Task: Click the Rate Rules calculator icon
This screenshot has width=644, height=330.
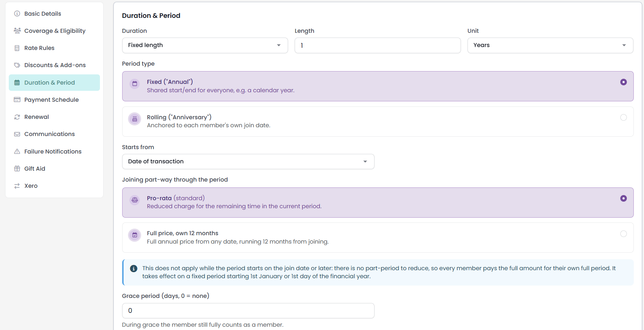Action: click(x=17, y=48)
